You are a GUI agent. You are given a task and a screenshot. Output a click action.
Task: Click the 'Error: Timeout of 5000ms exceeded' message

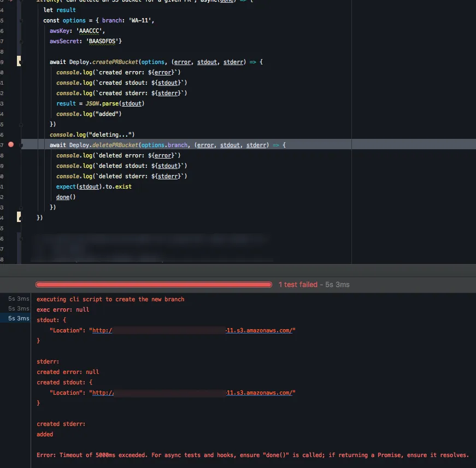[252, 455]
